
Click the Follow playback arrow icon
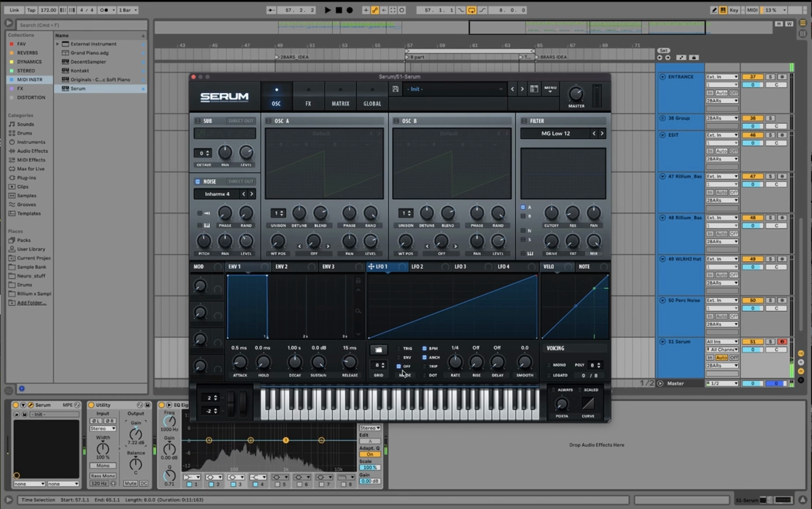pos(271,10)
